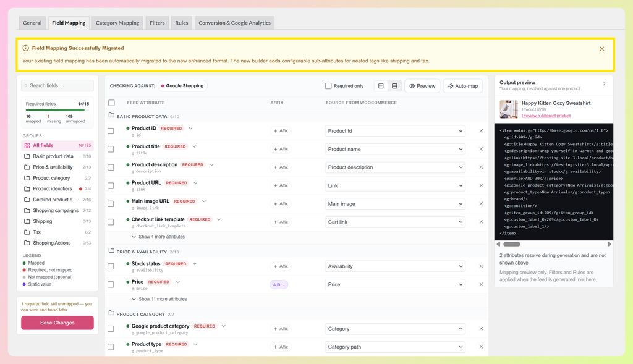Screen dimensions: 633x364
Task: Expand Show 4 more attributes
Action: 158,237
